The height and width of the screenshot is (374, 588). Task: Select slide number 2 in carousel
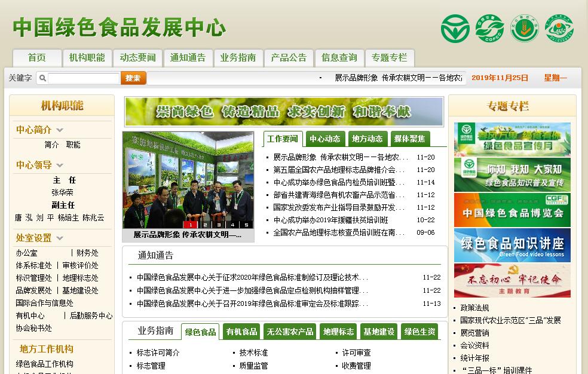click(x=205, y=225)
